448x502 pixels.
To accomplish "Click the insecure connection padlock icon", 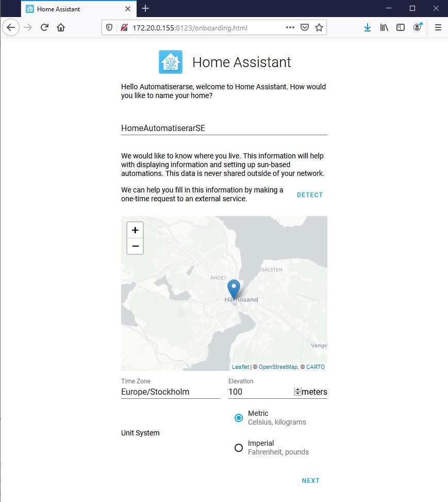I will (x=124, y=27).
